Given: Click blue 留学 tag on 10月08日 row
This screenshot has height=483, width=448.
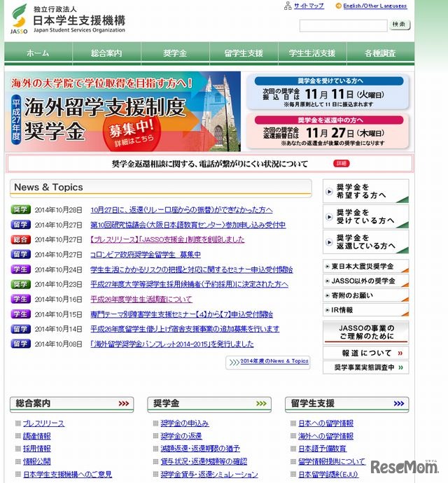Looking at the screenshot, I should point(20,344).
